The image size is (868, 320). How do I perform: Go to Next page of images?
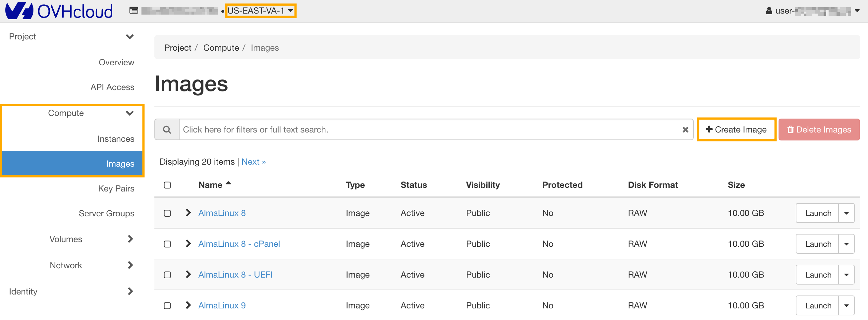pos(253,162)
